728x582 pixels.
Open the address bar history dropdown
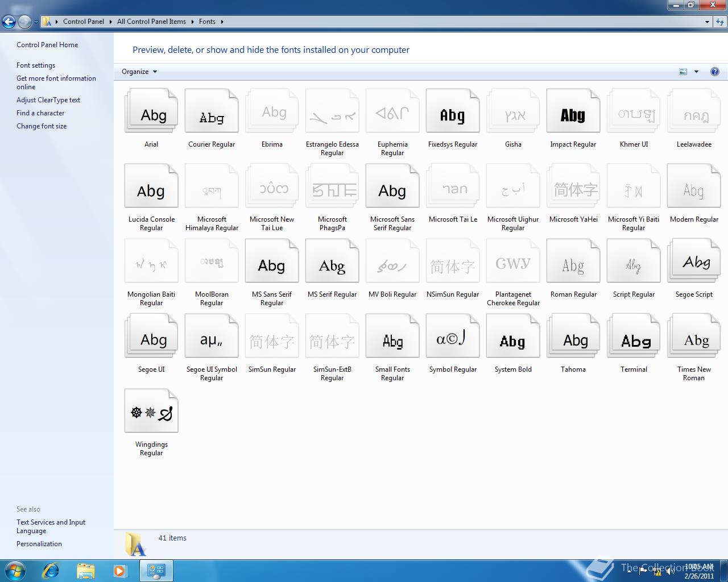(x=707, y=22)
